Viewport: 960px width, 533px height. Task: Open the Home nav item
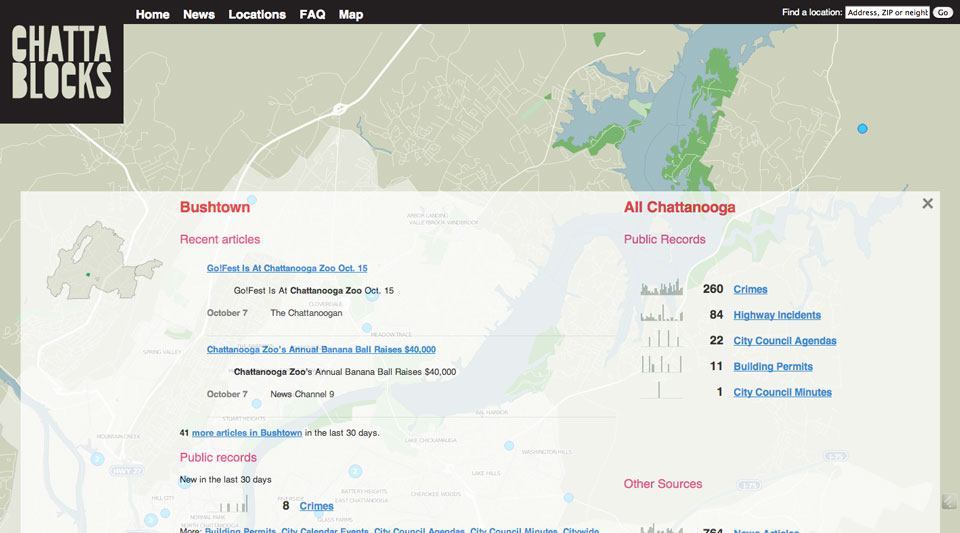click(152, 14)
